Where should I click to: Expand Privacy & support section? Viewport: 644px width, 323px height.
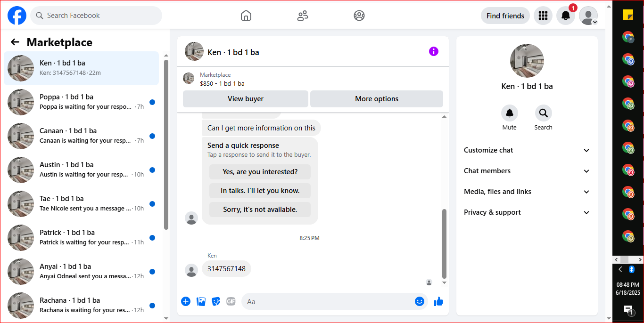[527, 212]
